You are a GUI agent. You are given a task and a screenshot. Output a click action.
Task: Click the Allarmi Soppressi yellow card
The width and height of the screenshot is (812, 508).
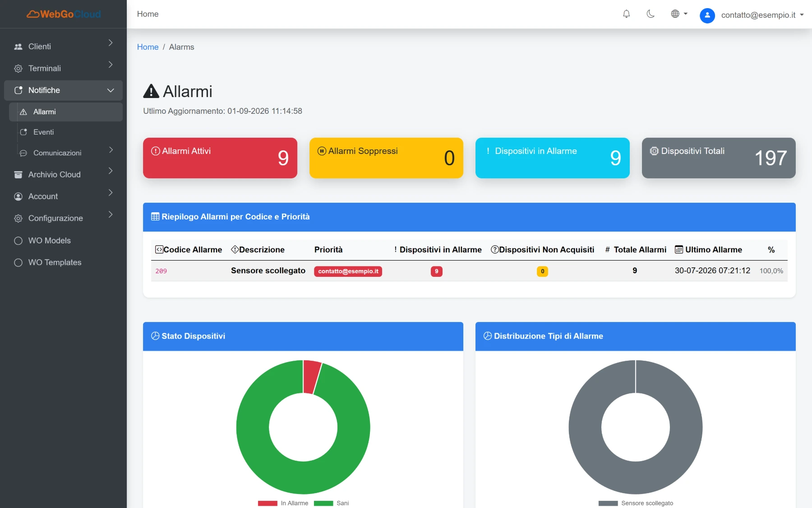pos(386,158)
